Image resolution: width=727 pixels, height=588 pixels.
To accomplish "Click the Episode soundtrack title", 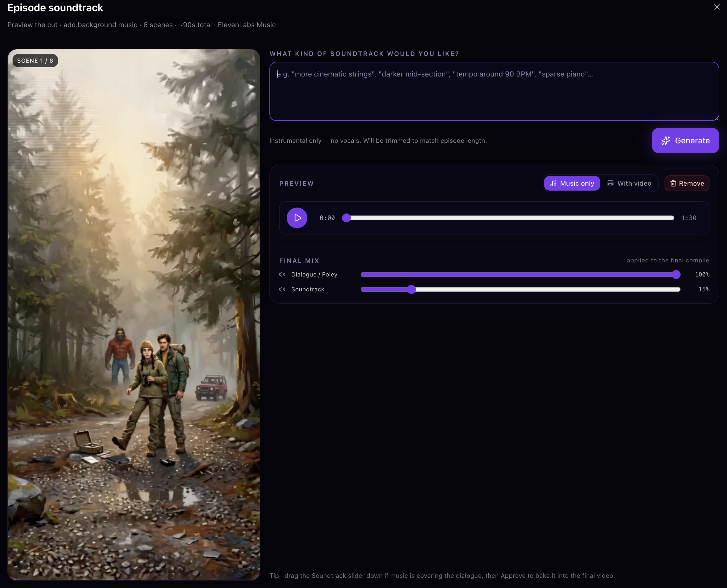I will pos(55,8).
